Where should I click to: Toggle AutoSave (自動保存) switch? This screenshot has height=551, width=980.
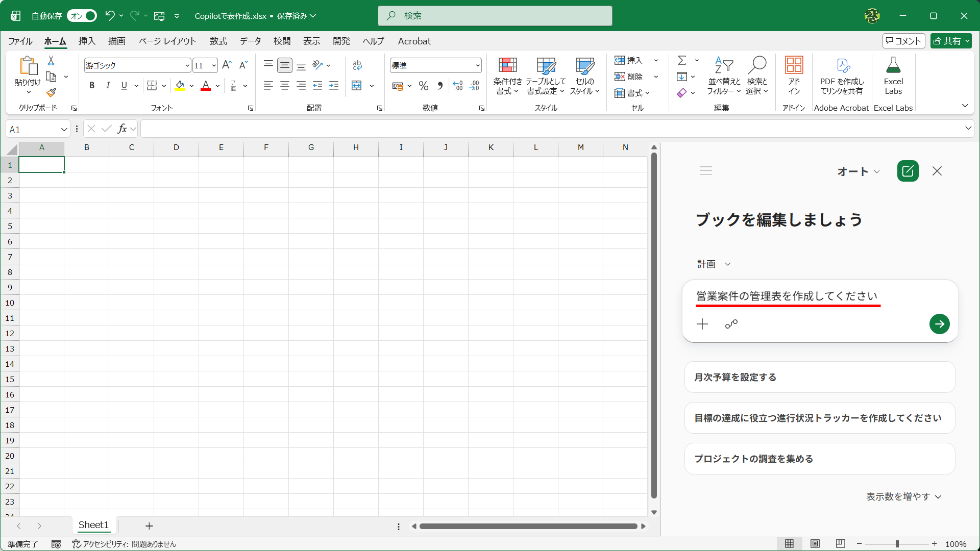click(82, 16)
